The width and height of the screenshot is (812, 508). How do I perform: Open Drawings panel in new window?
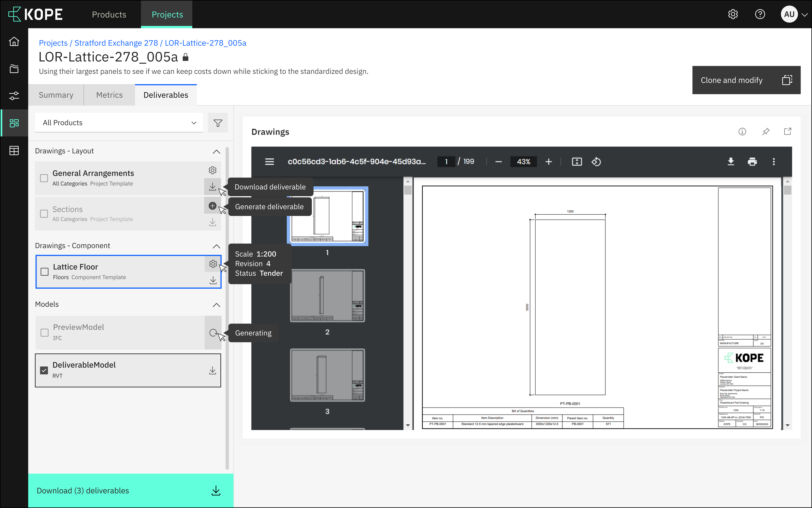click(787, 132)
